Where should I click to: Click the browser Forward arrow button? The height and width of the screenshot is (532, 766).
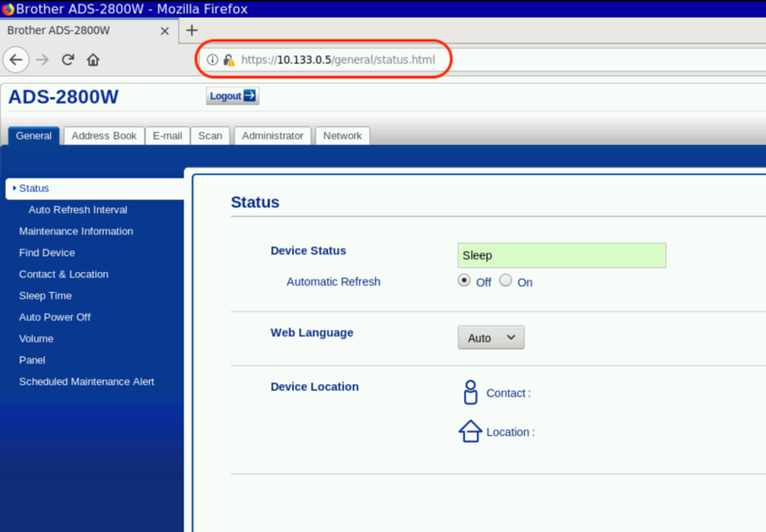[x=42, y=60]
